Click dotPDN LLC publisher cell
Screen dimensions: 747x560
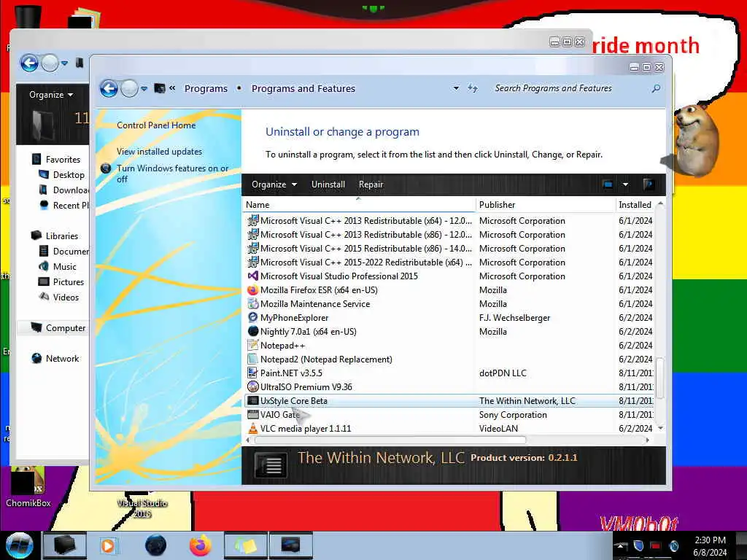(503, 373)
